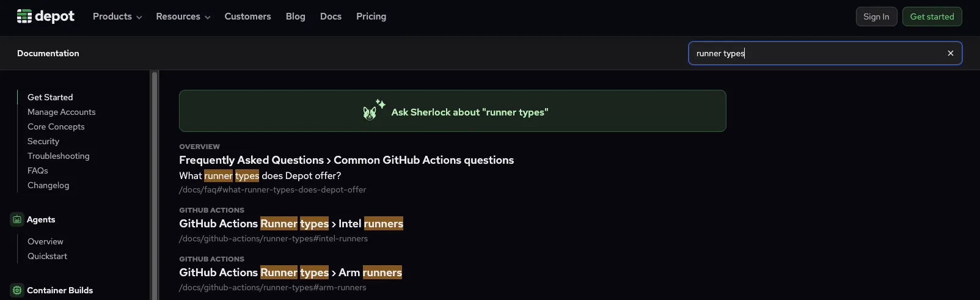
Task: Expand the Products dropdown menu
Action: 117,16
